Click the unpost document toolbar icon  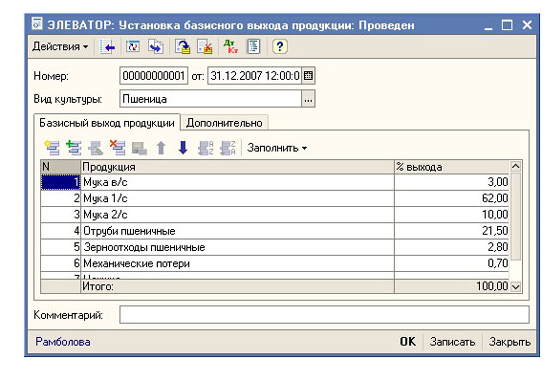205,47
